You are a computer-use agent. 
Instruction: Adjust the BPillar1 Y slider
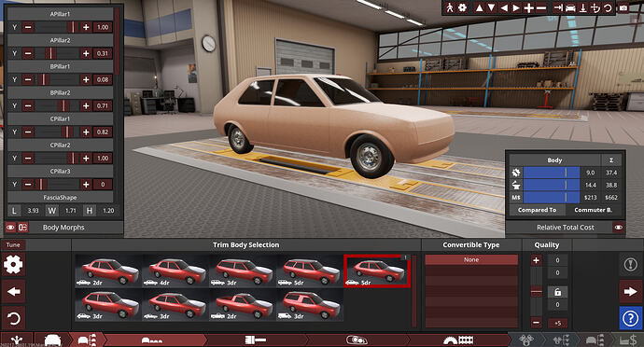coord(57,79)
